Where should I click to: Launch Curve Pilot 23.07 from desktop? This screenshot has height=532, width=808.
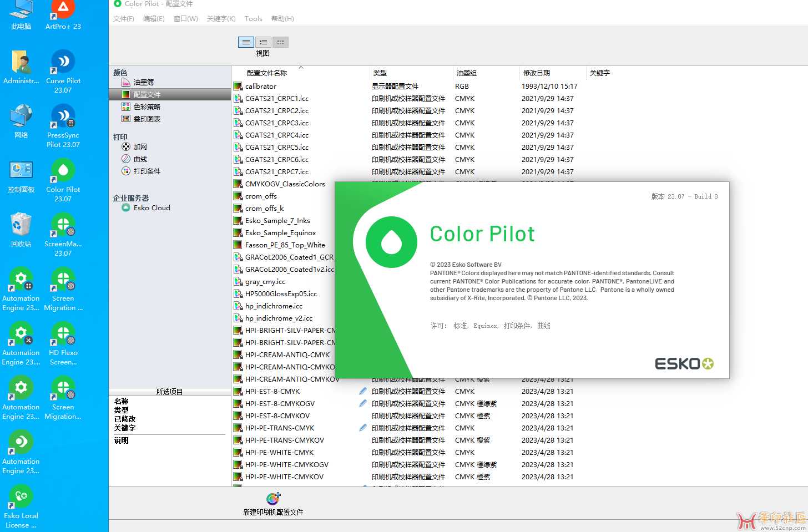click(63, 72)
